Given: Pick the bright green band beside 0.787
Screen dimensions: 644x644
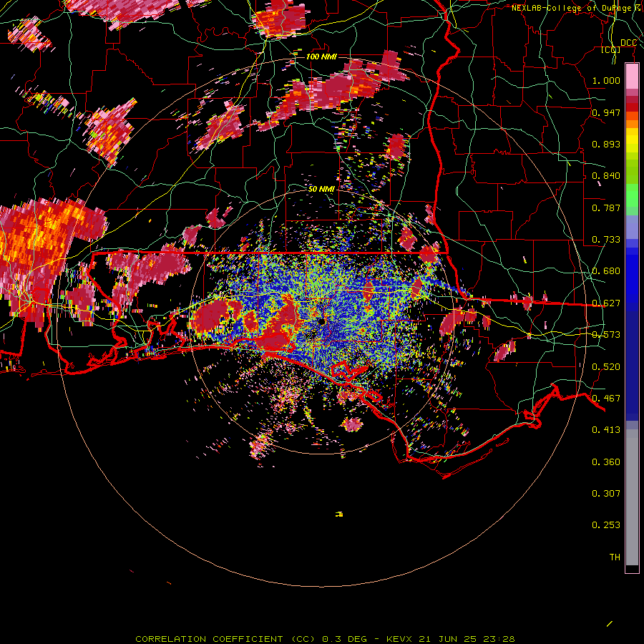Looking at the screenshot, I should tap(632, 196).
